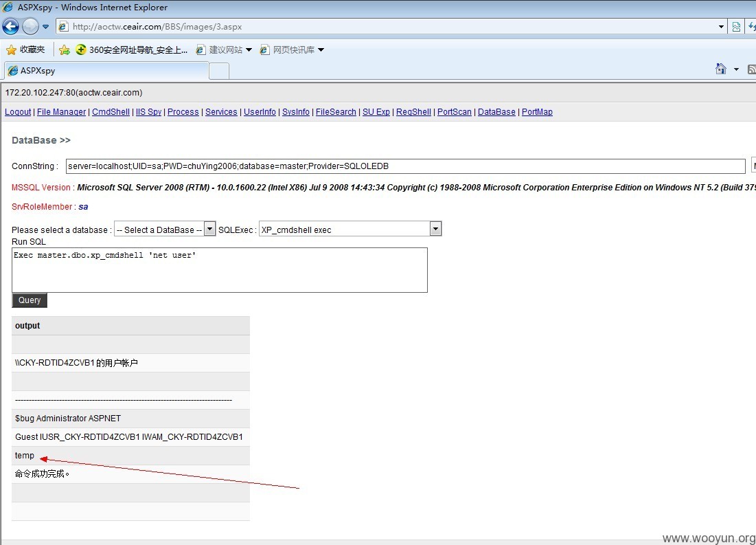
Task: Click the compatibility view icon
Action: tap(736, 27)
